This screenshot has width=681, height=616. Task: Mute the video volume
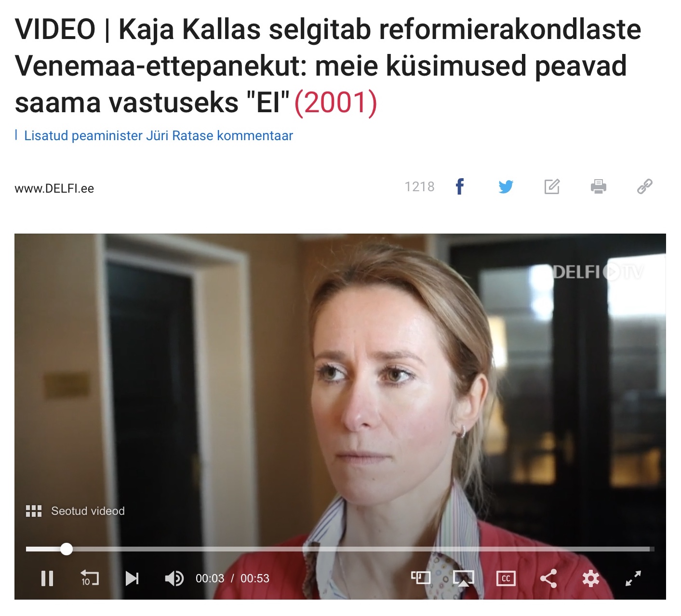(174, 578)
